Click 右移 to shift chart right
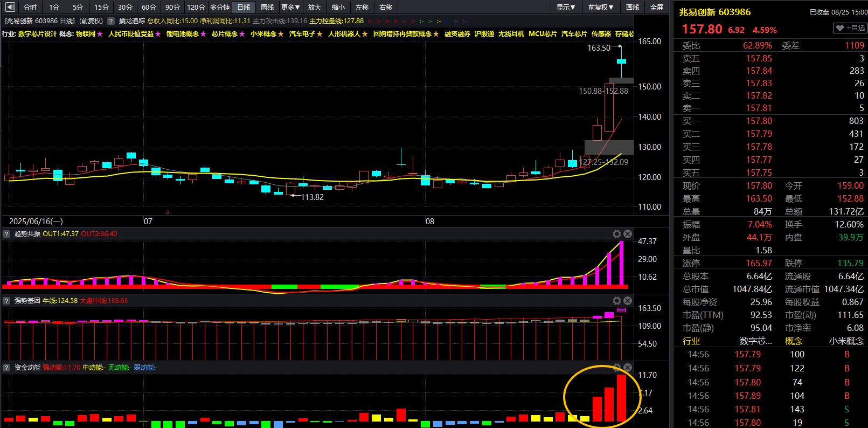868x428 pixels. coord(386,7)
